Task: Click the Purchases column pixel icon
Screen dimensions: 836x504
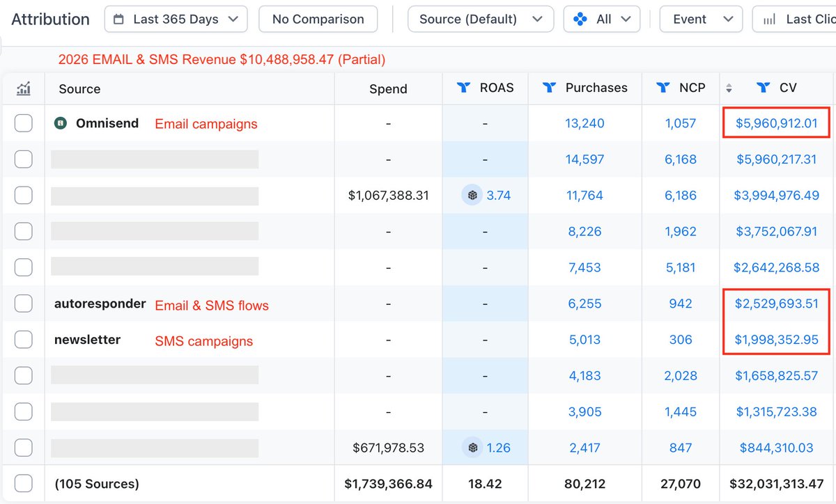Action: (x=549, y=88)
